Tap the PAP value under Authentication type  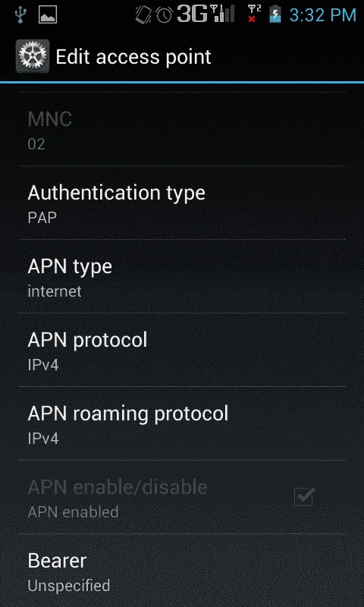42,218
